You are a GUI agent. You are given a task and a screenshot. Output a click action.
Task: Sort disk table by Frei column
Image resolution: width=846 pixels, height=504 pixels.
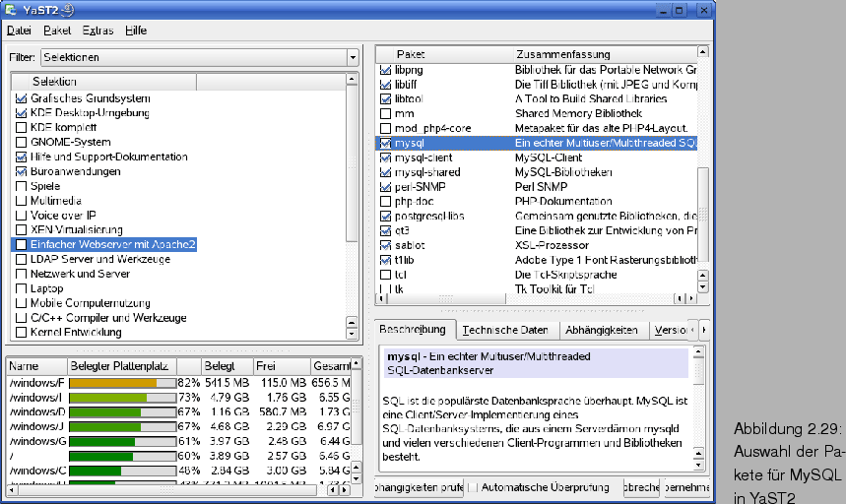pos(282,366)
